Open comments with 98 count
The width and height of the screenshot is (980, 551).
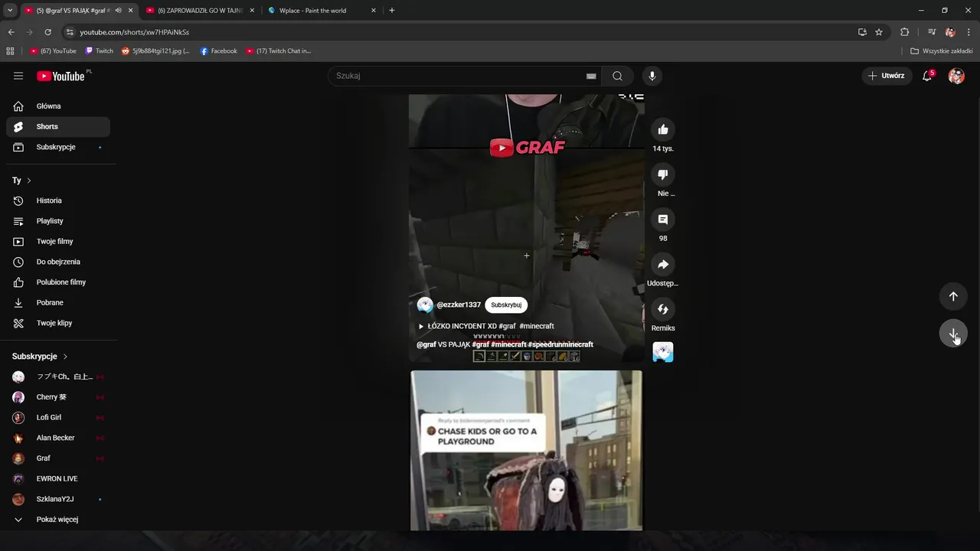(663, 220)
